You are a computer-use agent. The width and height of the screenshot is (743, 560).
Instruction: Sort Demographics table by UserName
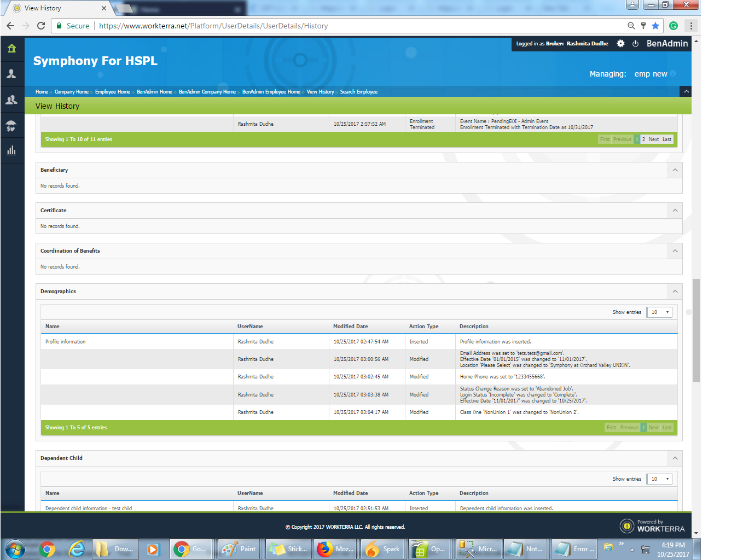pos(250,326)
